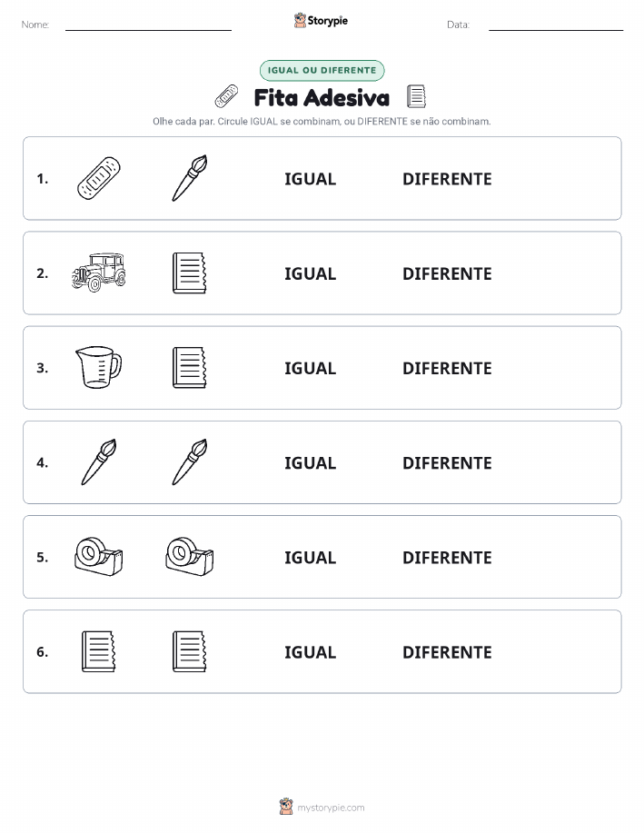Click the paintbrush icon in row 1
This screenshot has height=833, width=644.
coord(190,178)
